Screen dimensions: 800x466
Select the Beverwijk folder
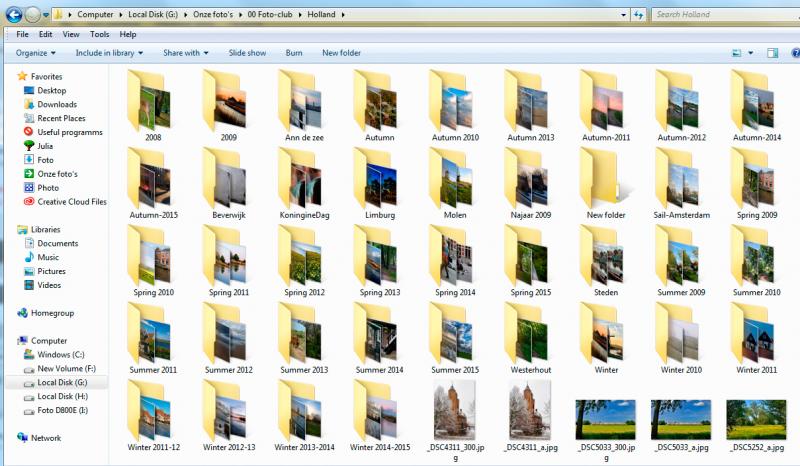pyautogui.click(x=228, y=183)
